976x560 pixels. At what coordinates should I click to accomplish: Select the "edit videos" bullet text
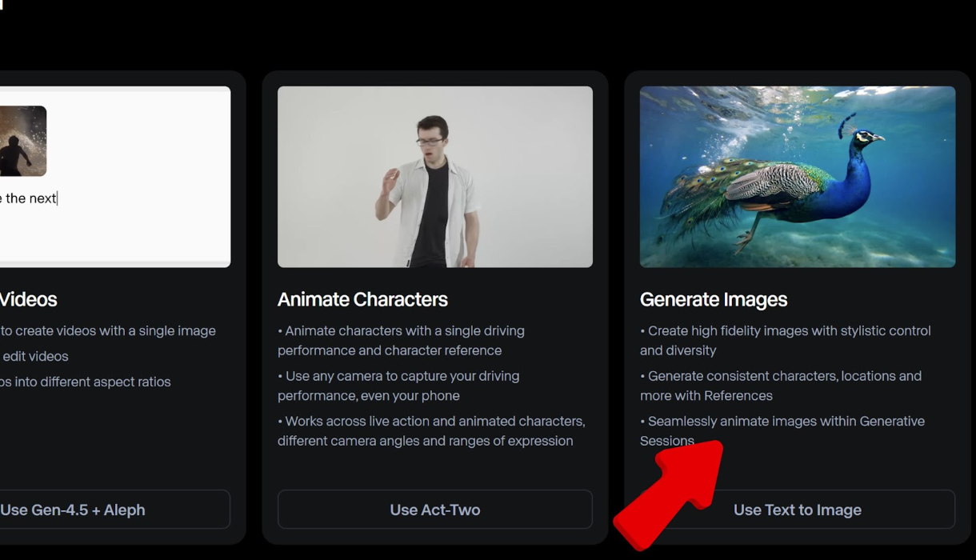(35, 356)
